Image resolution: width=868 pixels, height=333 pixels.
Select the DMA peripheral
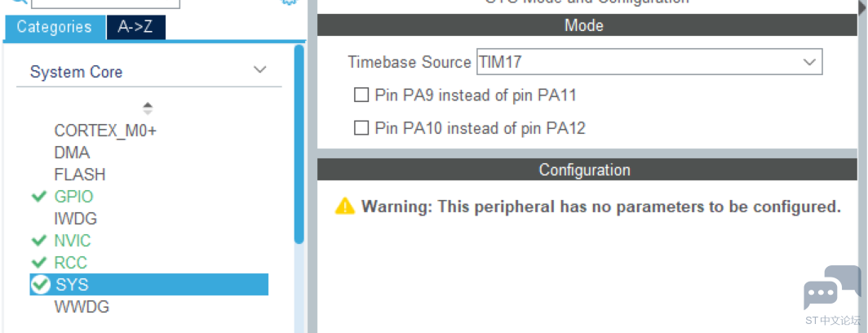tap(72, 153)
